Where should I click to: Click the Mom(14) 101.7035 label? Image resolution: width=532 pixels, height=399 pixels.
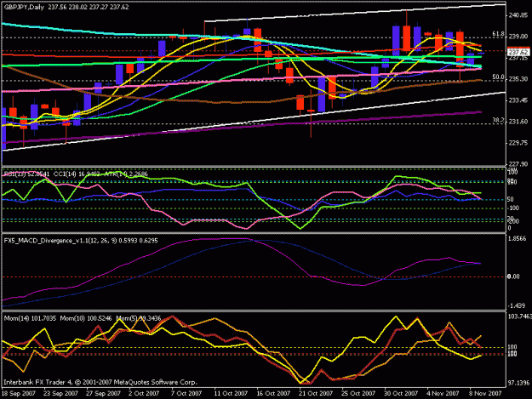[30, 318]
